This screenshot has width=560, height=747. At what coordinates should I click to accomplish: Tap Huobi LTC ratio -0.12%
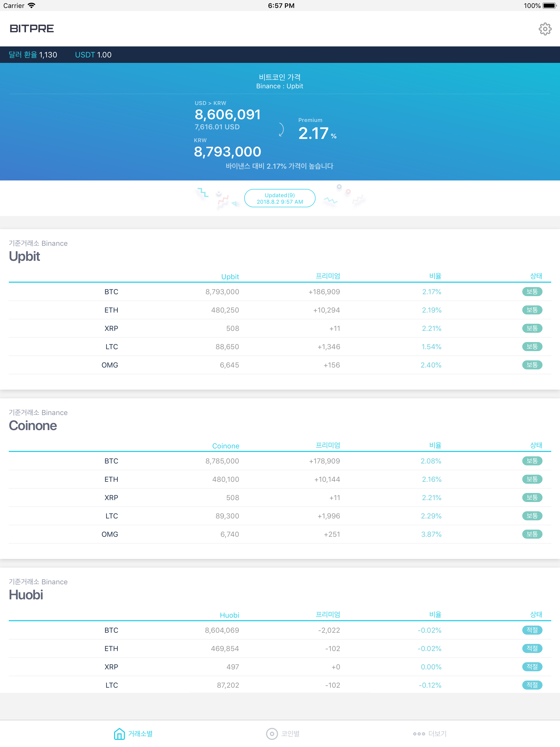[430, 685]
